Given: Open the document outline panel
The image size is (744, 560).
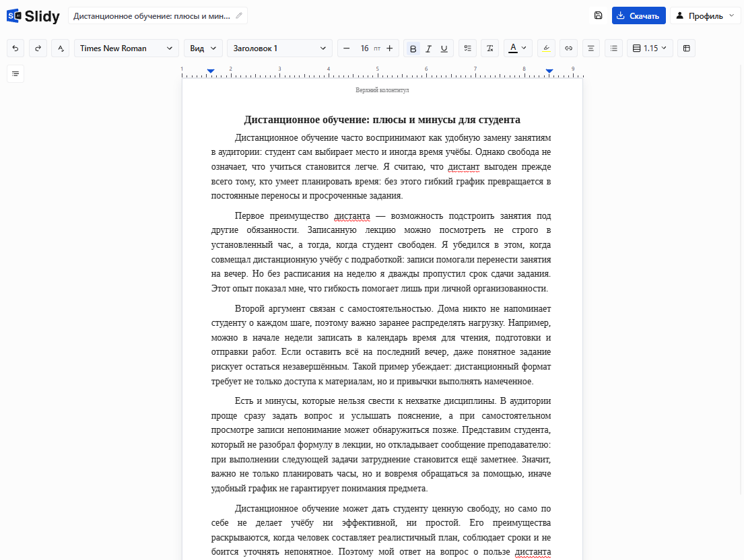Looking at the screenshot, I should click(15, 74).
